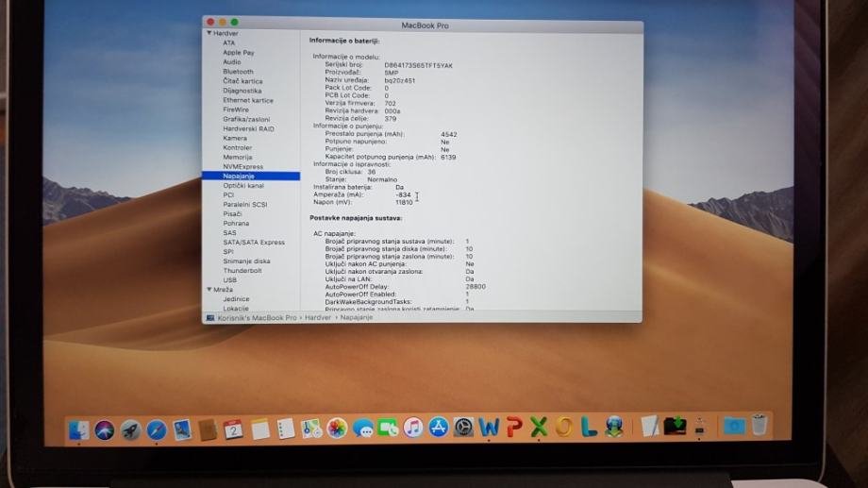The image size is (868, 488).
Task: Select SPI in sidebar
Action: (227, 251)
